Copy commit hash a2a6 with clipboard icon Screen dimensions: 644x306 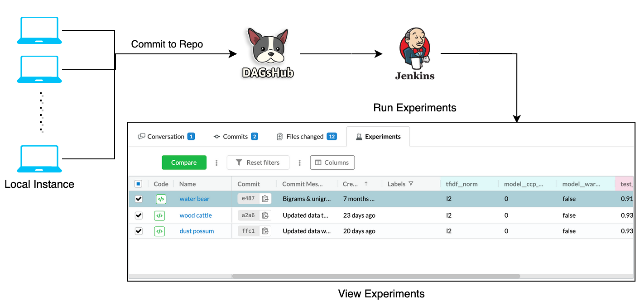click(x=265, y=215)
